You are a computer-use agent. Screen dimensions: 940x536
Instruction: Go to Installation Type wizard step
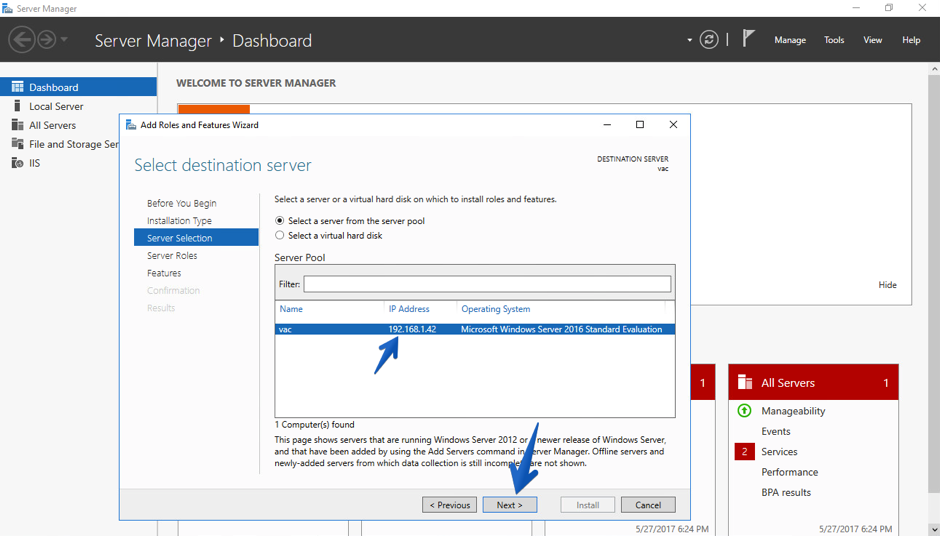tap(179, 221)
